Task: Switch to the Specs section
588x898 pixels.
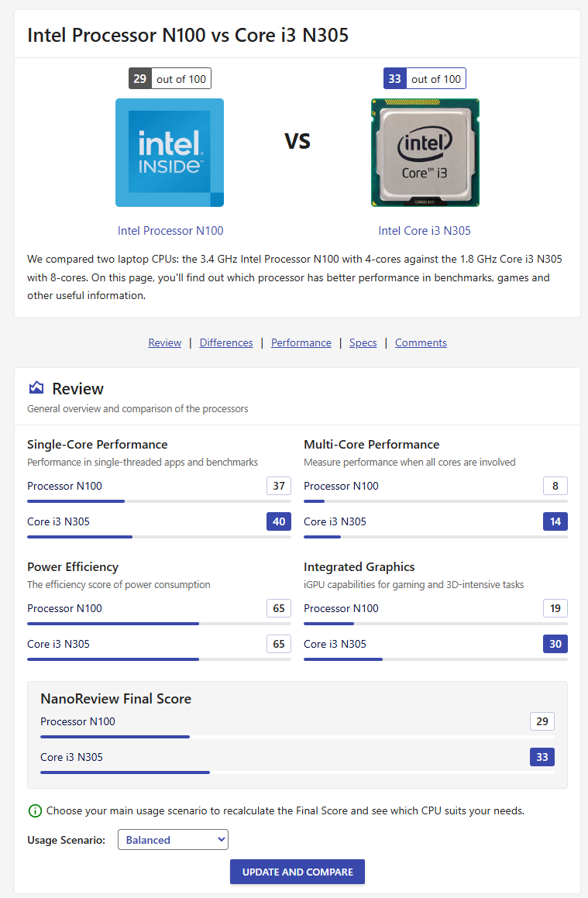Action: (363, 342)
